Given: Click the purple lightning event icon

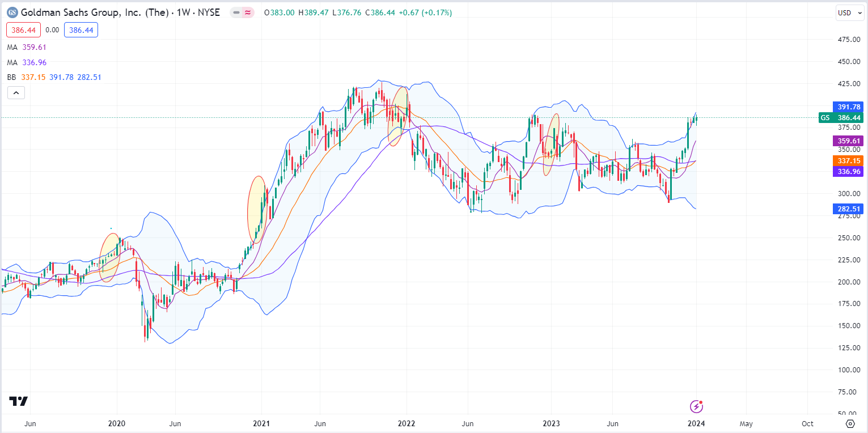Looking at the screenshot, I should pyautogui.click(x=697, y=406).
